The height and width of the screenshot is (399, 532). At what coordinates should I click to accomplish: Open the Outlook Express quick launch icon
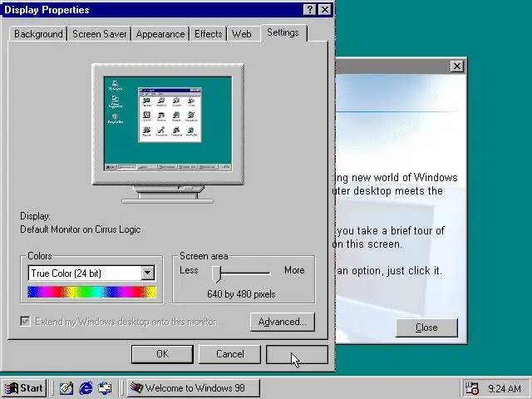tap(105, 388)
